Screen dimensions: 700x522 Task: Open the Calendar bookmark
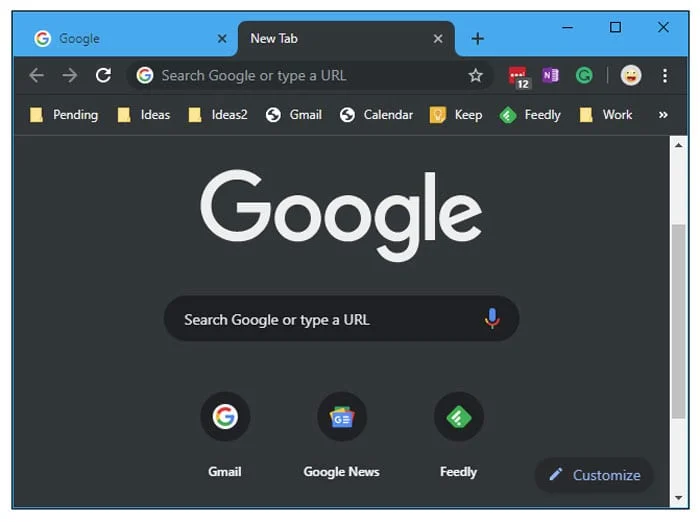pyautogui.click(x=376, y=115)
